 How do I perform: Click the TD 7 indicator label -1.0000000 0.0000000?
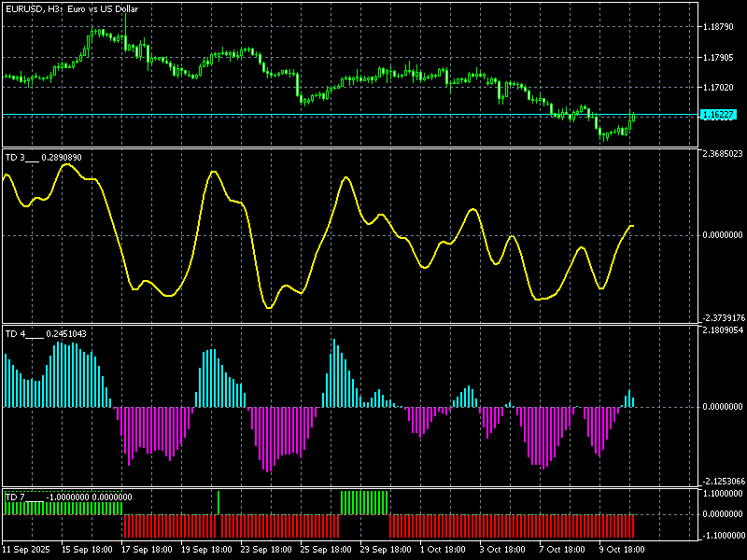(x=68, y=497)
